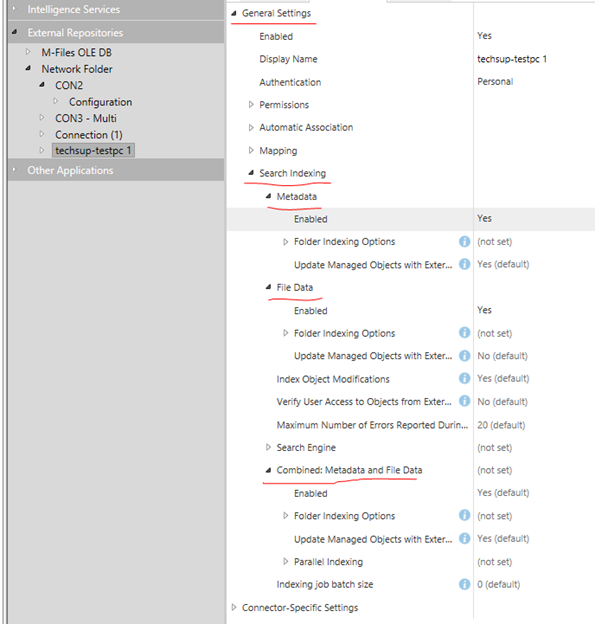Click info icon beside File Data Folder Indexing Options

coord(464,333)
